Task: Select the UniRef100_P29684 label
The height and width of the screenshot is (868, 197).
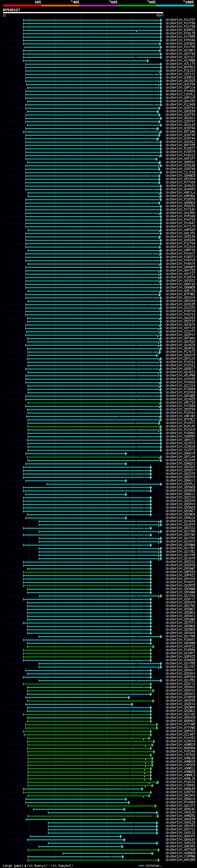Action: [x=180, y=389]
